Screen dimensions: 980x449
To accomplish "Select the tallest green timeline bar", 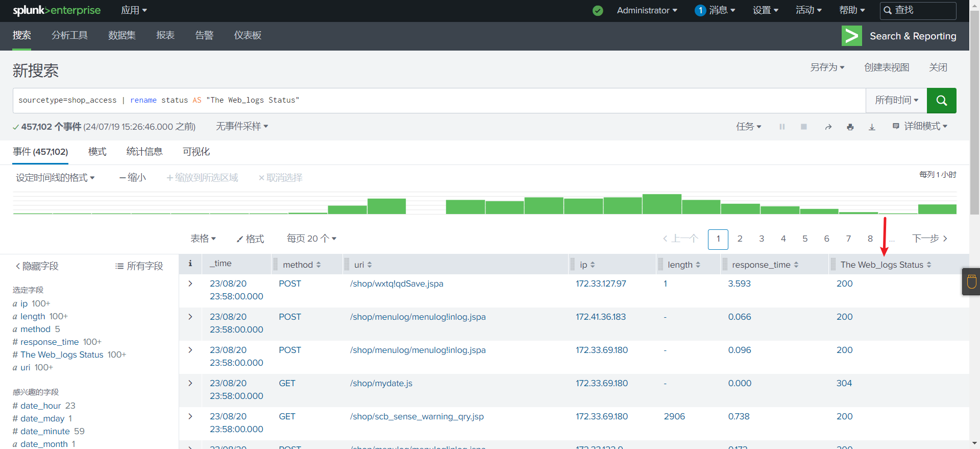I will pos(661,204).
